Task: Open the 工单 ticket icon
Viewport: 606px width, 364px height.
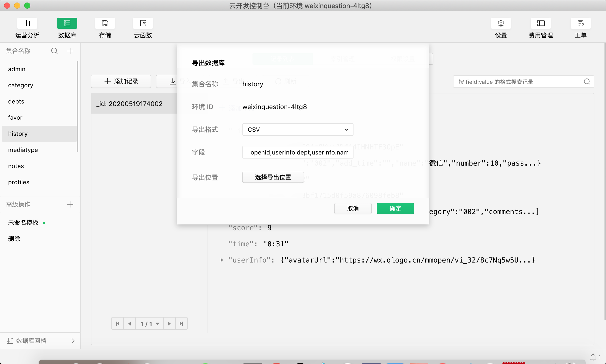Action: pyautogui.click(x=580, y=23)
